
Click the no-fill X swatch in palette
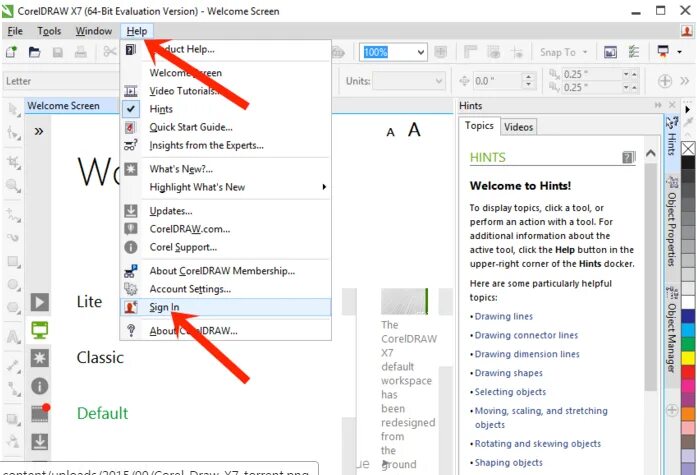tap(688, 148)
